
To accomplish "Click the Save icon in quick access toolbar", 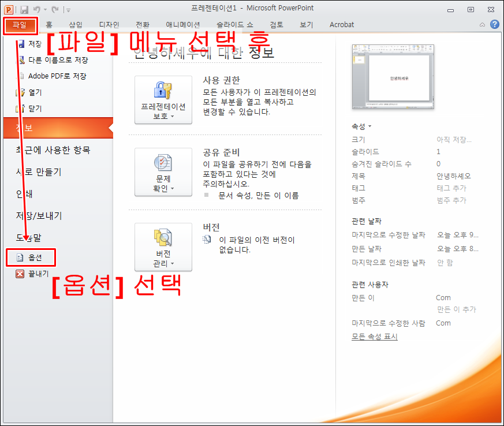I will (x=24, y=10).
